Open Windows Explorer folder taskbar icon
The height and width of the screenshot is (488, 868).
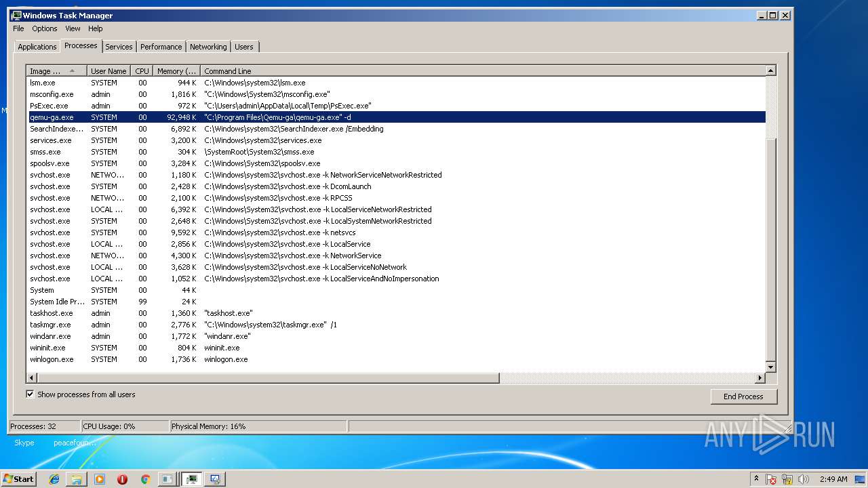point(77,479)
